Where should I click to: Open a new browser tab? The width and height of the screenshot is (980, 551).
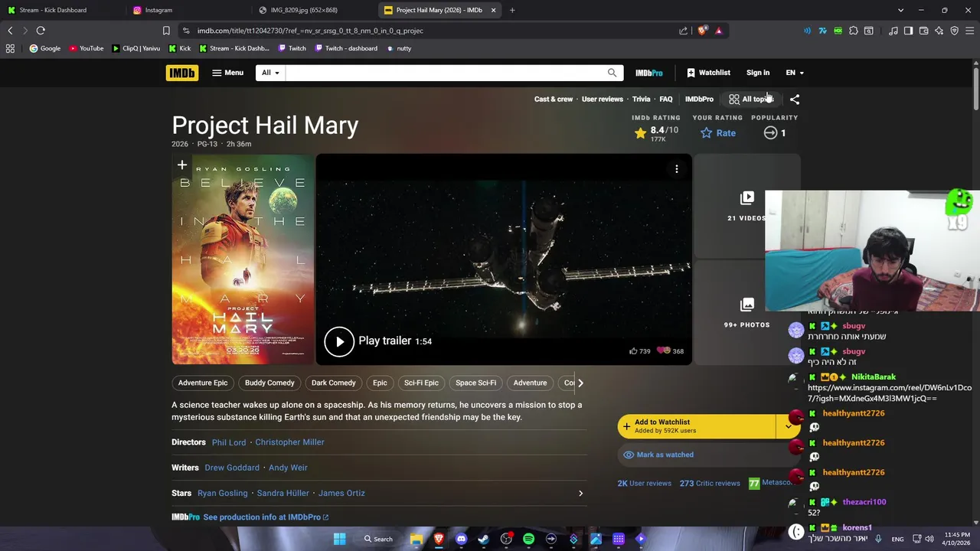click(512, 10)
